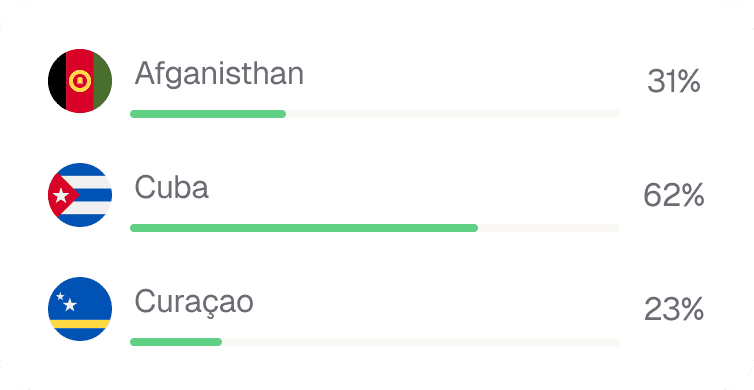Screen dimensions: 754x390
Task: Click the yellow stripe on Curaçao's flag
Action: 80,324
